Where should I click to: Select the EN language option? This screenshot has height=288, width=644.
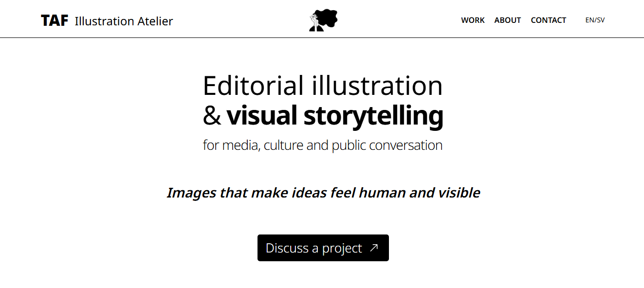pyautogui.click(x=589, y=20)
